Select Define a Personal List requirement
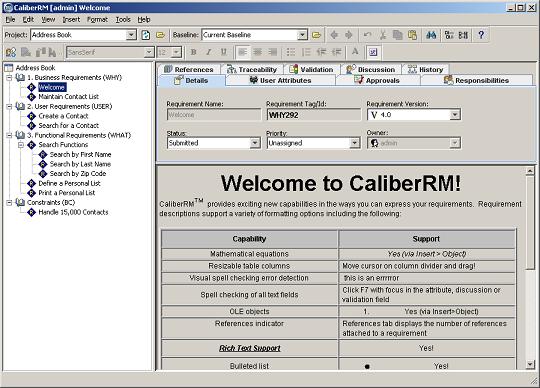 click(69, 183)
